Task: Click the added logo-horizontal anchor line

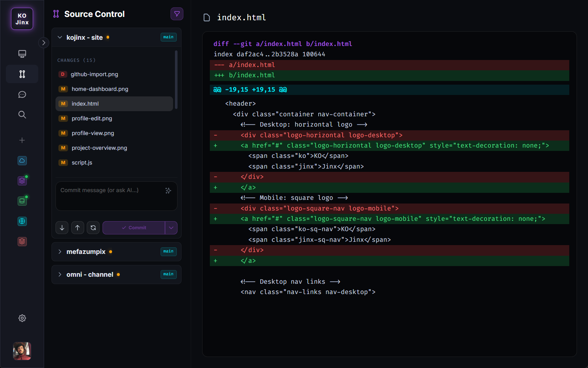Action: 390,146
